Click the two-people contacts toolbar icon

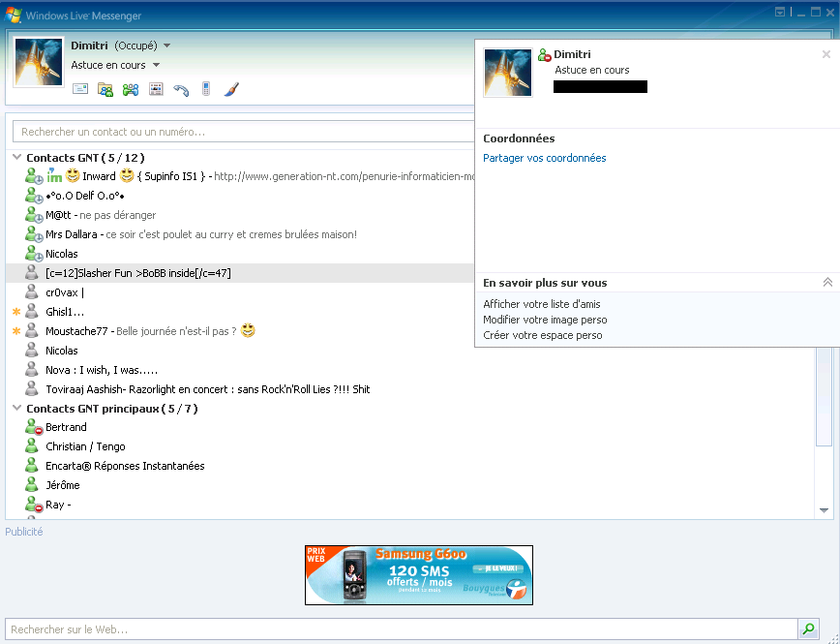point(131,89)
